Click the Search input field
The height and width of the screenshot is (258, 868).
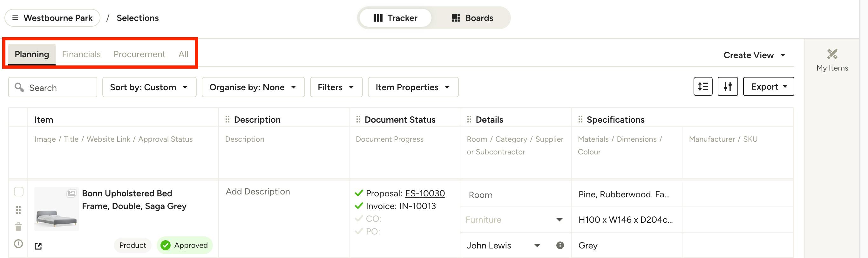pos(53,87)
